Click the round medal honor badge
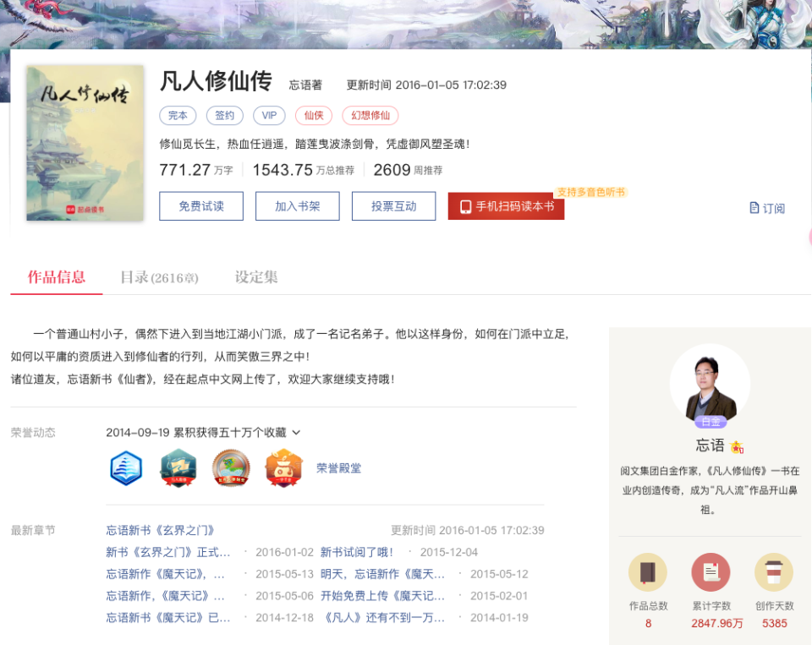This screenshot has width=812, height=645. point(231,468)
